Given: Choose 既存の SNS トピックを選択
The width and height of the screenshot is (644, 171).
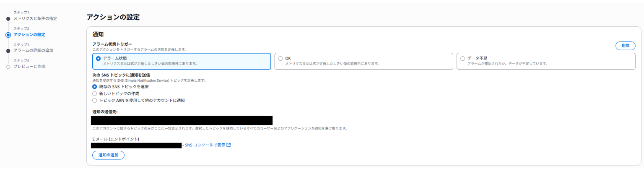Looking at the screenshot, I should tap(95, 87).
